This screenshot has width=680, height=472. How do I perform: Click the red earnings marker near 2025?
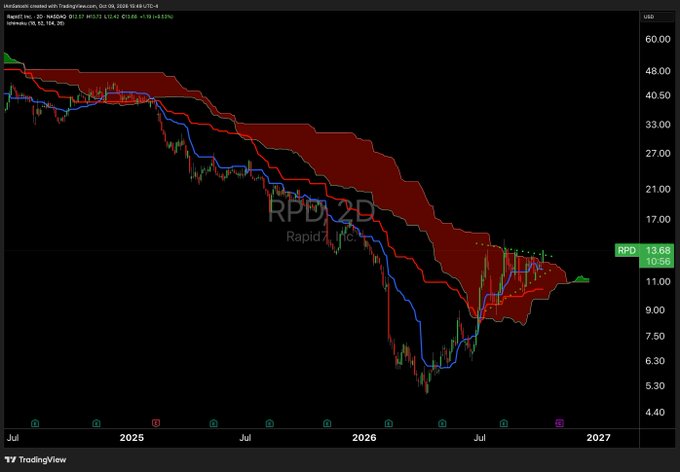[156, 423]
